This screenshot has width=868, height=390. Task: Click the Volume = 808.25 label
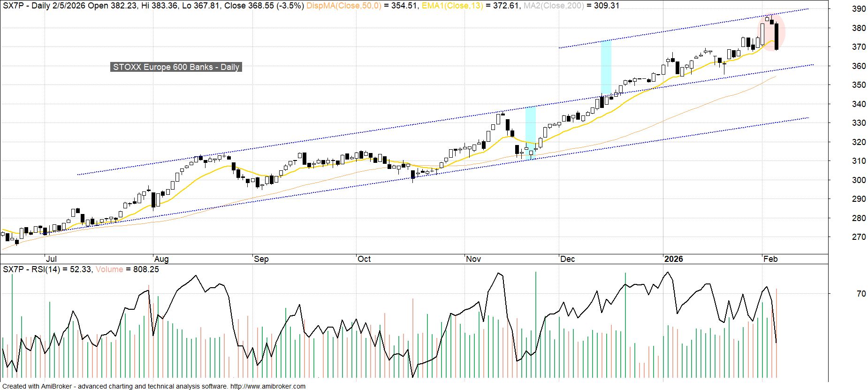point(127,269)
